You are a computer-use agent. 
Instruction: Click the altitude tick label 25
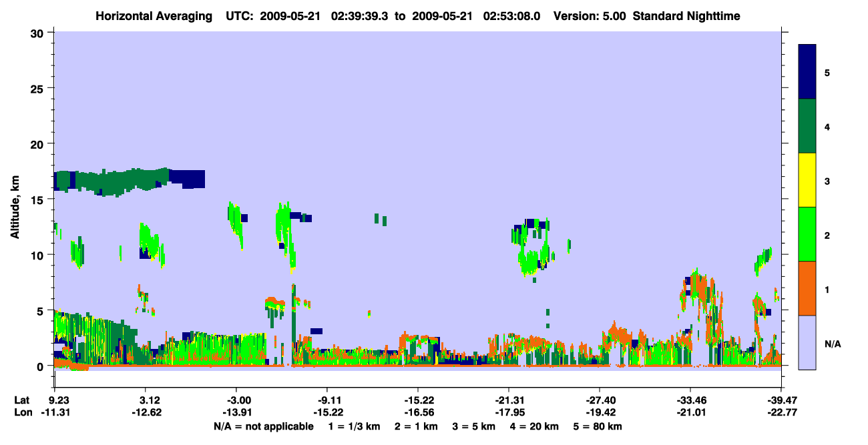coord(39,89)
